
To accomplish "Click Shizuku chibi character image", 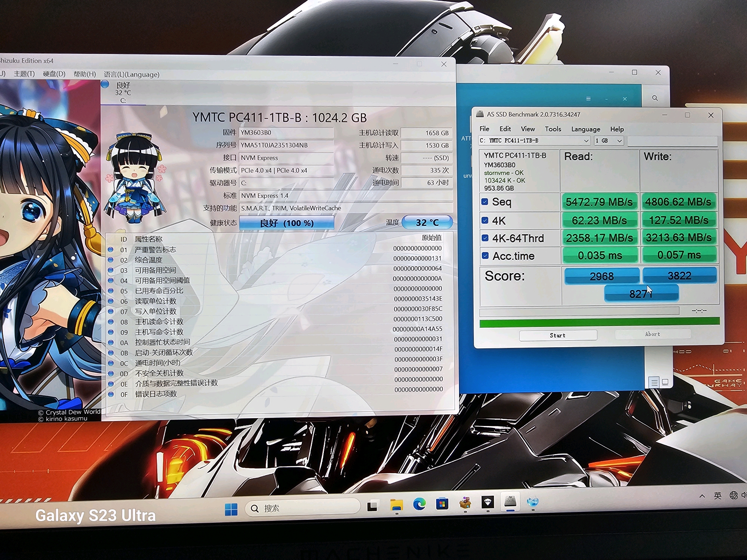I will [x=135, y=177].
